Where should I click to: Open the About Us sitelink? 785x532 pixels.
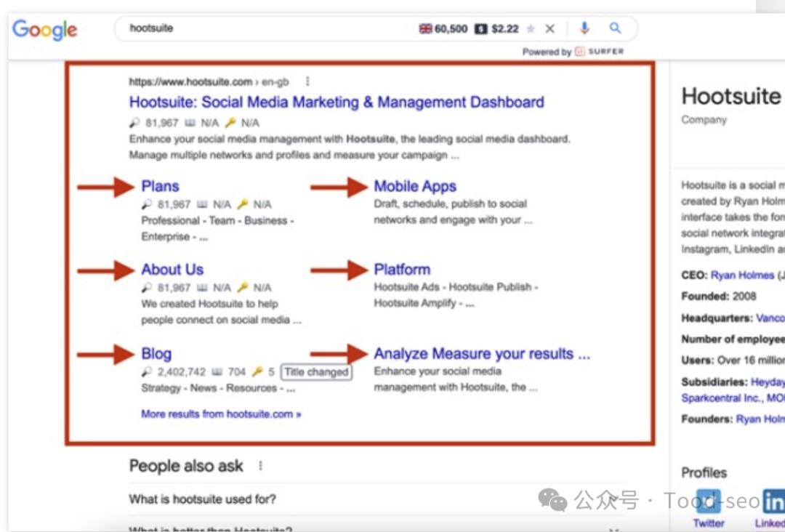pos(172,269)
